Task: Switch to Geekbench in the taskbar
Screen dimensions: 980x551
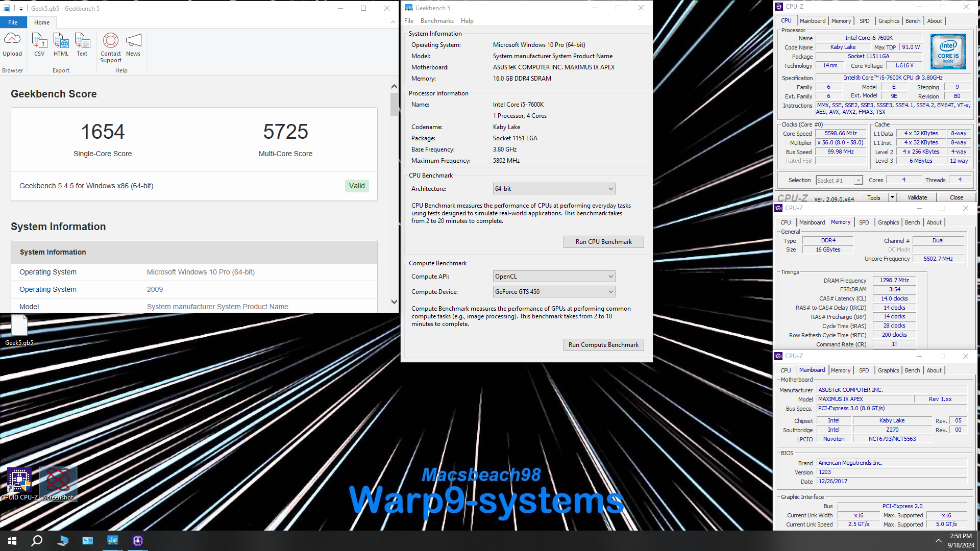Action: (113, 540)
